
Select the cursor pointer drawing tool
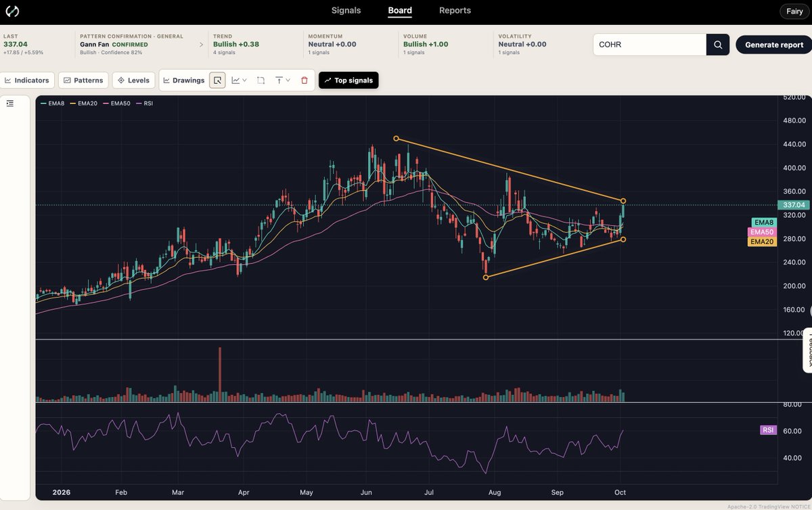[218, 80]
